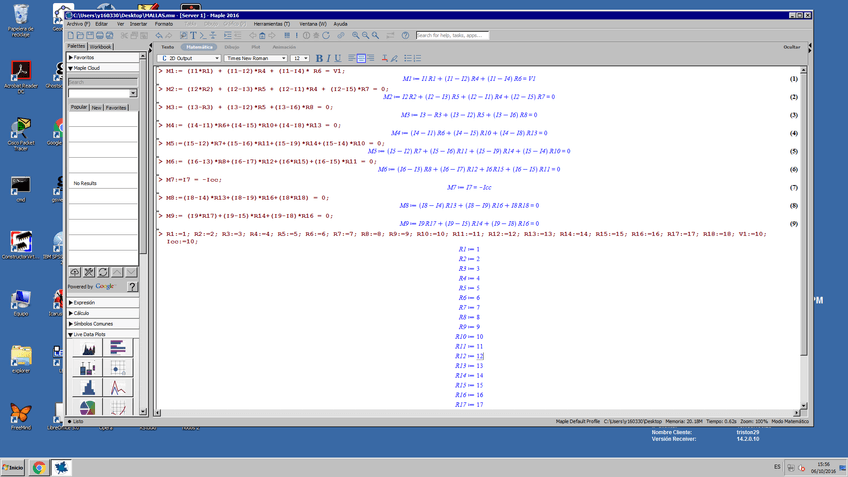The width and height of the screenshot is (848, 477).
Task: Click the pie chart Live Data Plot icon
Action: [88, 408]
